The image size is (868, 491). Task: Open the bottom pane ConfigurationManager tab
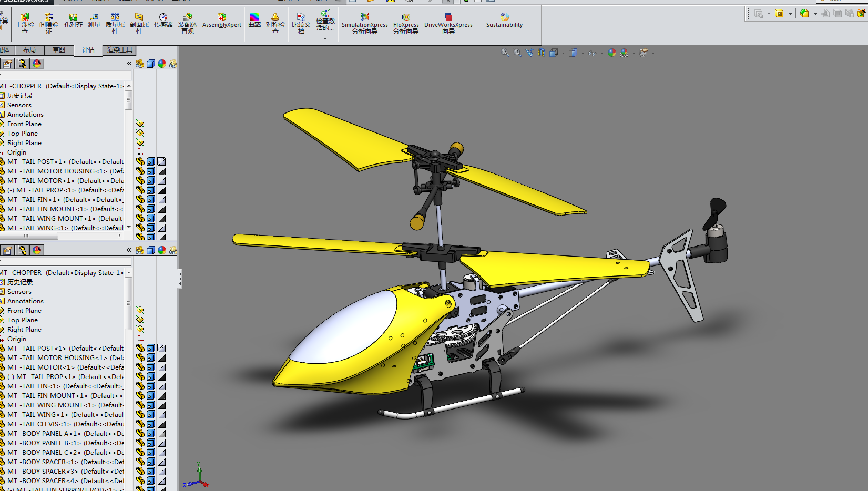pyautogui.click(x=22, y=250)
